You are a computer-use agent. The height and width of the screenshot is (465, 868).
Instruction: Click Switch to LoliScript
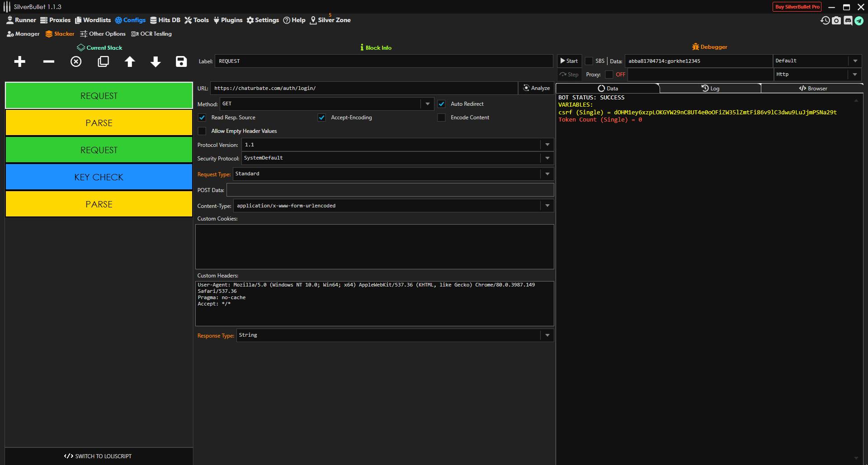tap(99, 456)
